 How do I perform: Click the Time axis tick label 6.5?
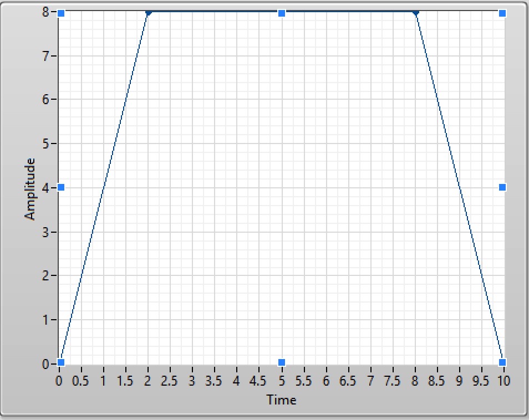coord(348,381)
